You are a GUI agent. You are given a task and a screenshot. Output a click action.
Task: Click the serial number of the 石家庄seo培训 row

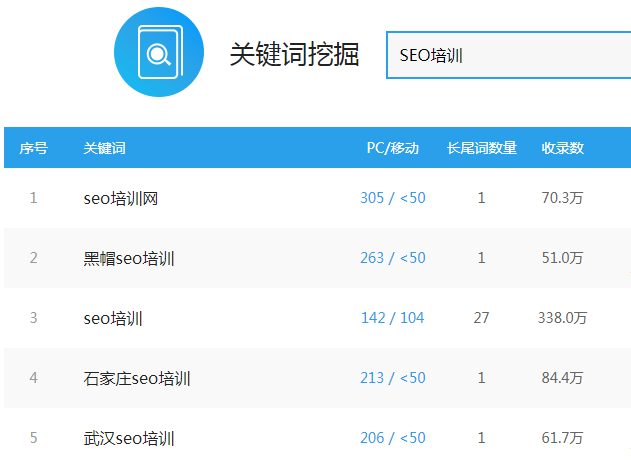click(34, 378)
